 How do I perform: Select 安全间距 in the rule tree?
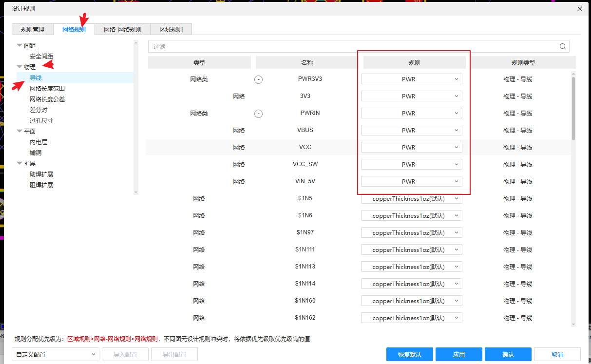point(41,56)
